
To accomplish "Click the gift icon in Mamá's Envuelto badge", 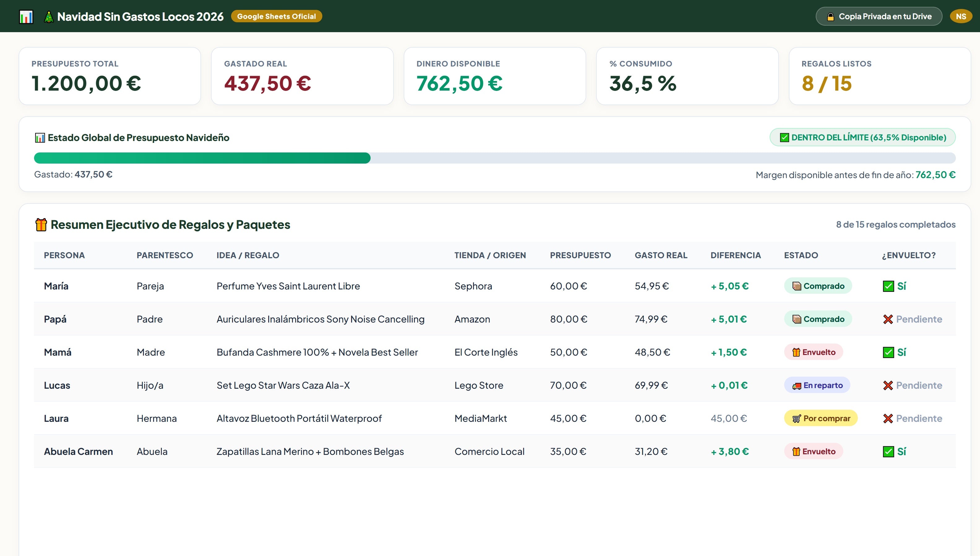I will [x=796, y=352].
